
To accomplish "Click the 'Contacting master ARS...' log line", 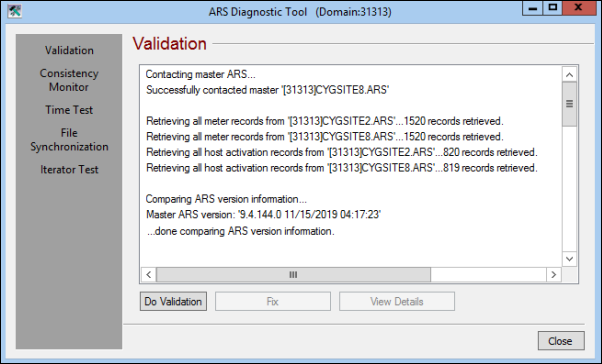I will tap(200, 74).
